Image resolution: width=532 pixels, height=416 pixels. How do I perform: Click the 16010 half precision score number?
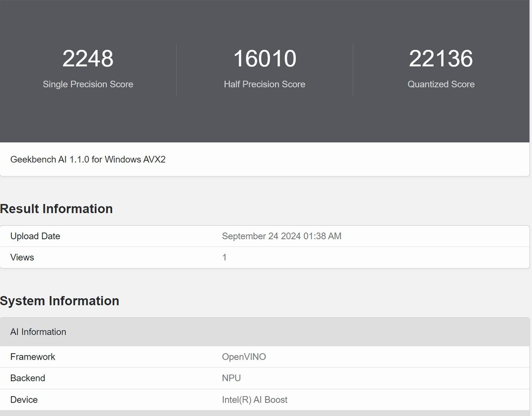point(265,58)
